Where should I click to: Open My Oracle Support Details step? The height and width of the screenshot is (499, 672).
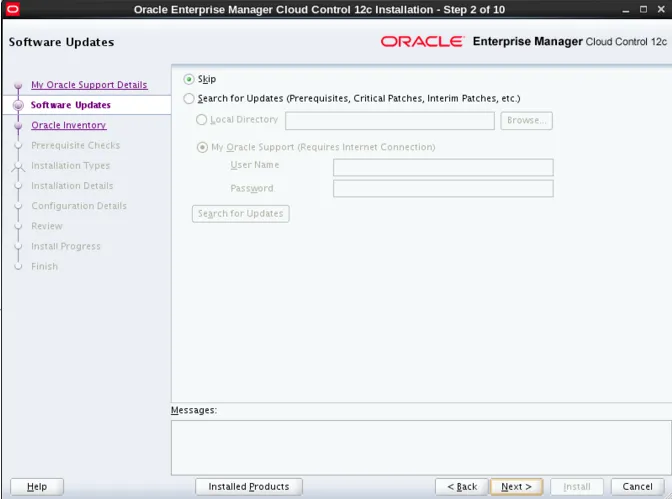(x=89, y=85)
